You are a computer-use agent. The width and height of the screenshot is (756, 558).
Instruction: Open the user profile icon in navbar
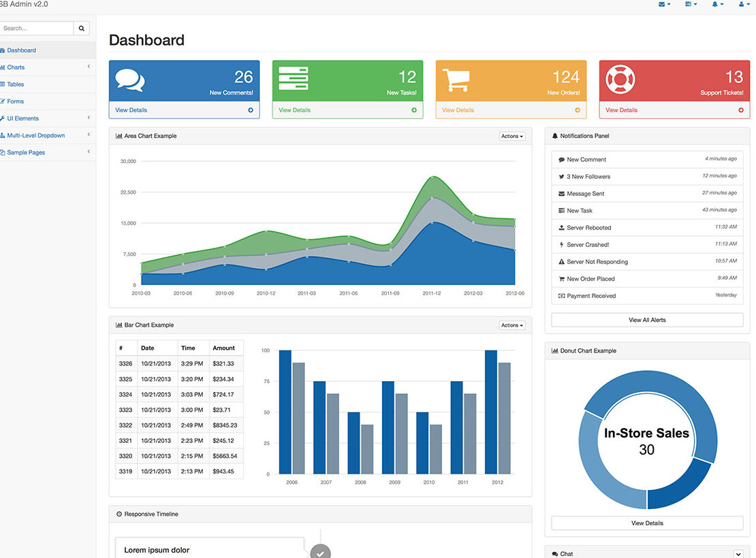[744, 4]
